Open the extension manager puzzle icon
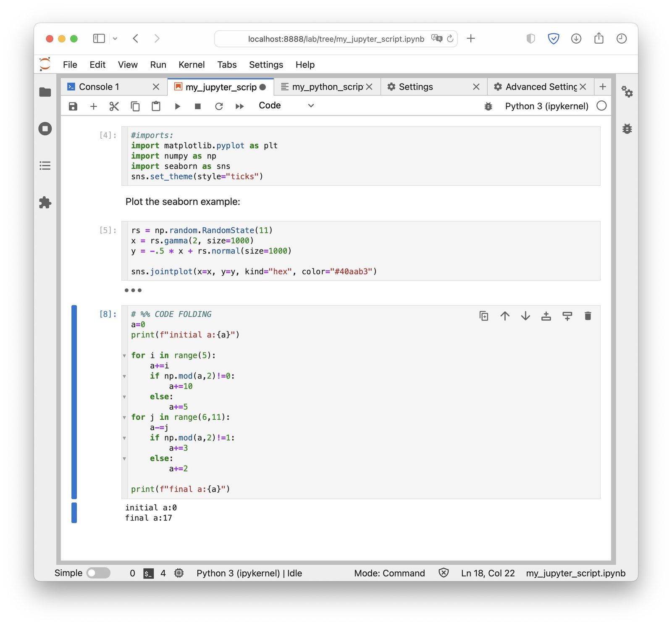Viewport: 672px width, 626px height. 45,203
